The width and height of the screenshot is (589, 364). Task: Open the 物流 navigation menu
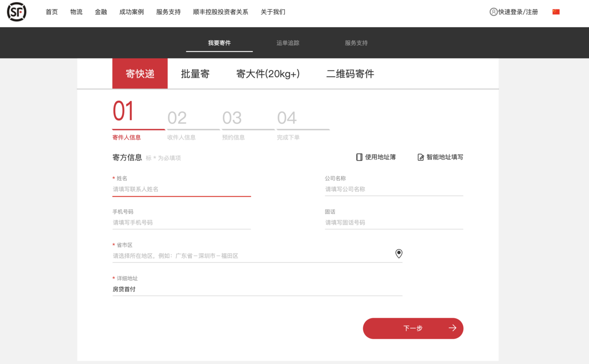tap(76, 12)
